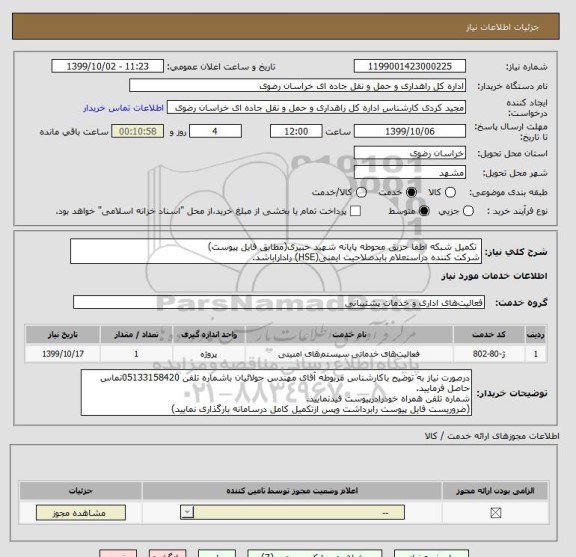Click the نام دستگاه خریدار field
Image resolution: width=576 pixels, height=557 pixels.
(298, 86)
